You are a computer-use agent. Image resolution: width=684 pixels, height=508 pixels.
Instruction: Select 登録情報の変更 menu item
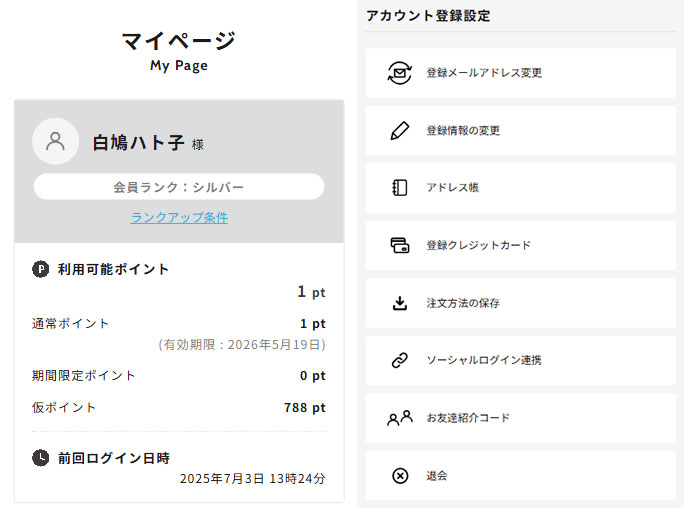coord(463,131)
